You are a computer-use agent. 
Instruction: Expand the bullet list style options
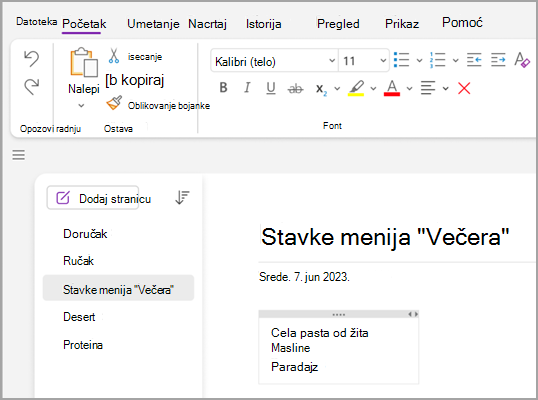419,61
